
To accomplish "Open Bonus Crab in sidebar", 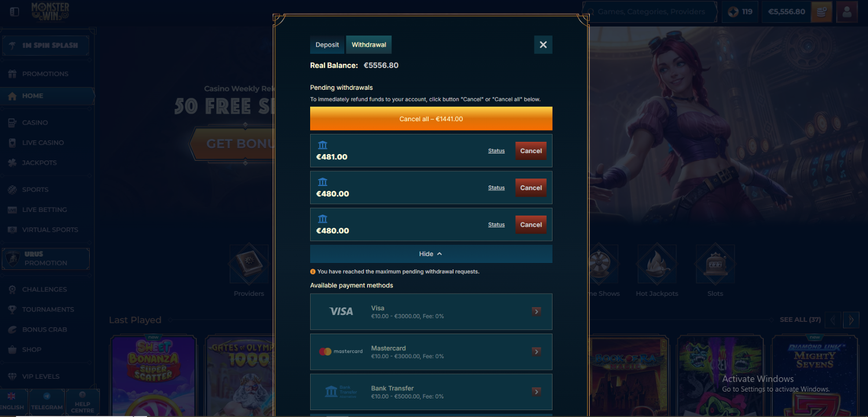I will click(45, 330).
